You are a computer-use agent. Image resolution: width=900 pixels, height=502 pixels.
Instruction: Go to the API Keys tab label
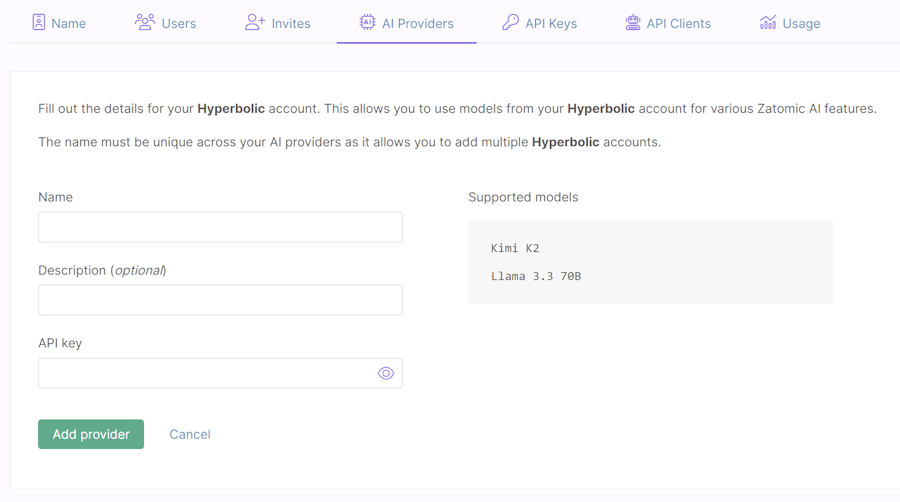tap(551, 24)
